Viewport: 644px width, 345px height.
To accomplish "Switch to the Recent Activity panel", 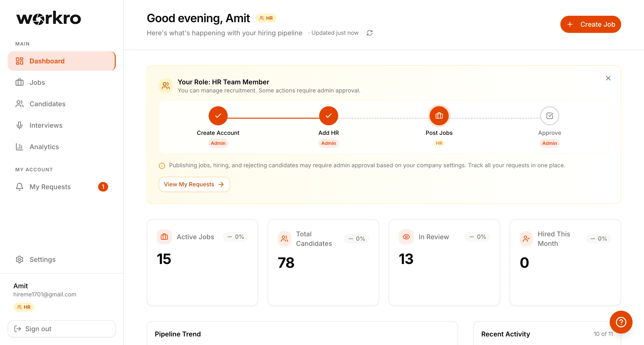I will (505, 334).
